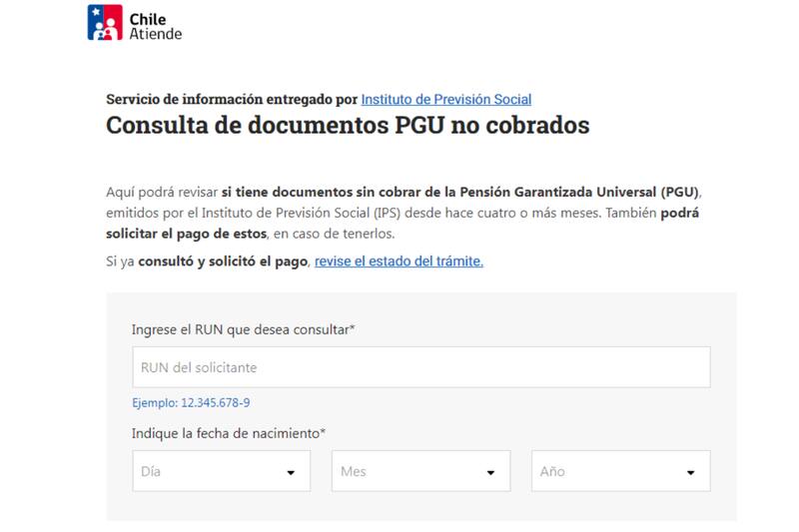Click the arrow icon in Año selector

point(690,472)
